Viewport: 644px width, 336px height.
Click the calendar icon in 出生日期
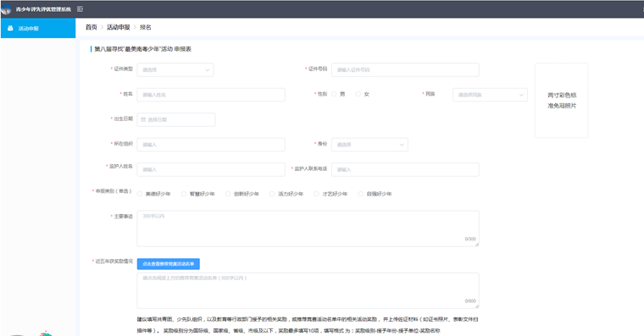coord(143,120)
